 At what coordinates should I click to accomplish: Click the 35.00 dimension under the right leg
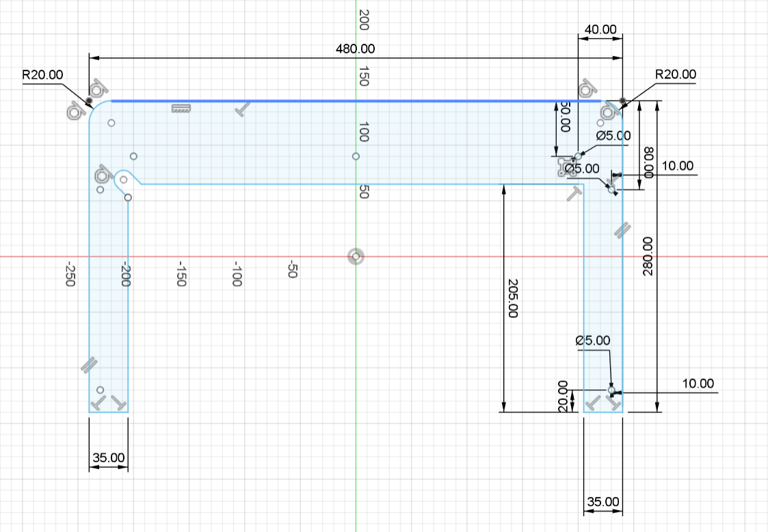[603, 503]
